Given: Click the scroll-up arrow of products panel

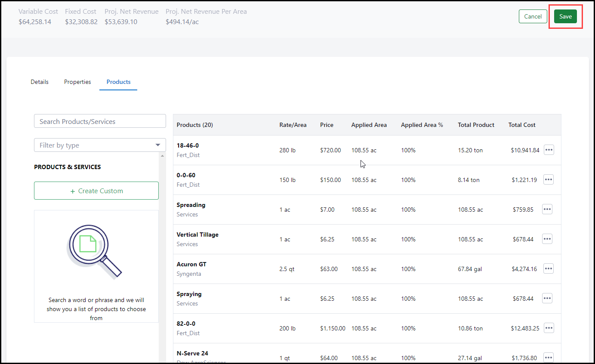Looking at the screenshot, I should point(162,156).
